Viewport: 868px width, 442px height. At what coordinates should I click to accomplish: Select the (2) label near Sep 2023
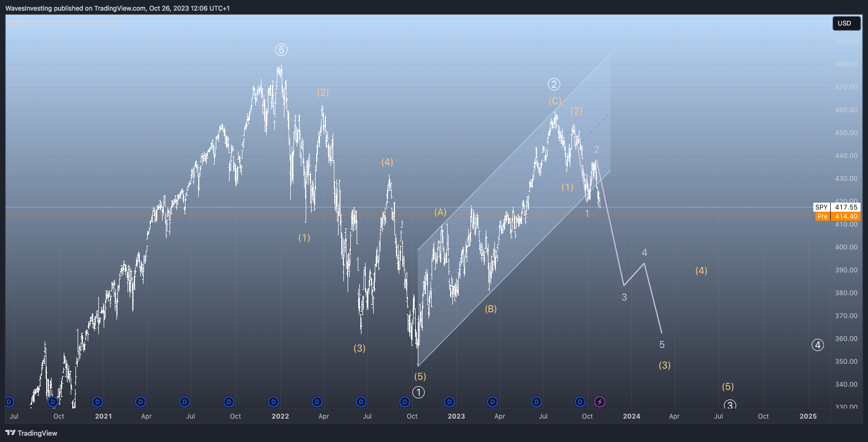576,111
